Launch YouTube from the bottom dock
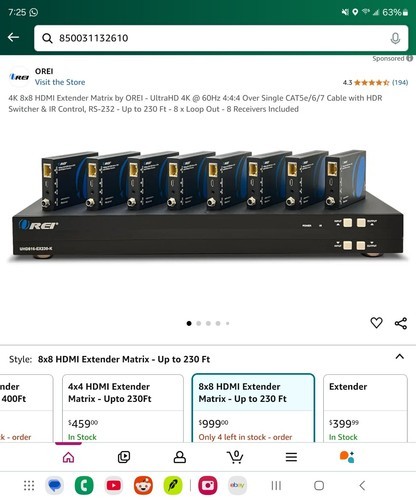 click(x=113, y=485)
